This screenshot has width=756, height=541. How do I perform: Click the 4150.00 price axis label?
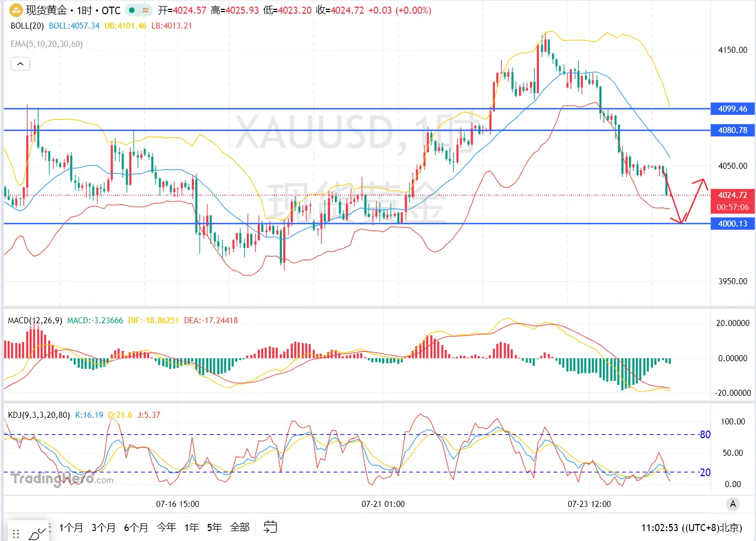click(x=733, y=50)
